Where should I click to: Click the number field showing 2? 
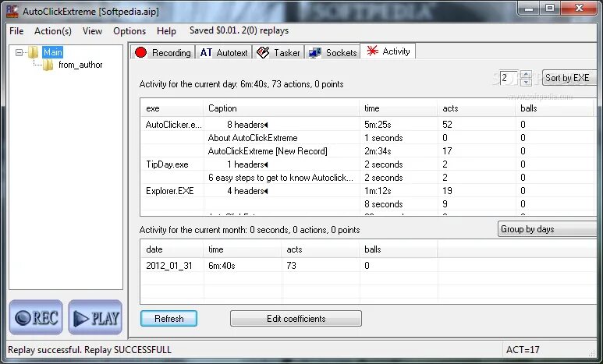(x=509, y=78)
